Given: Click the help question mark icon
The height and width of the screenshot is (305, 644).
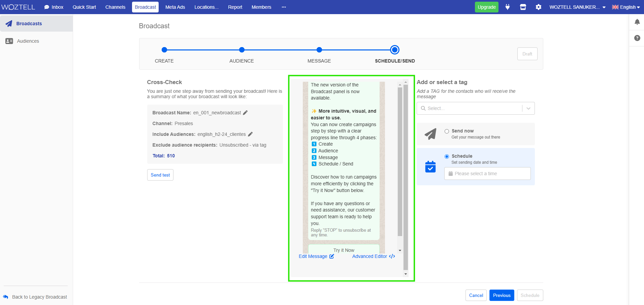Looking at the screenshot, I should (637, 38).
